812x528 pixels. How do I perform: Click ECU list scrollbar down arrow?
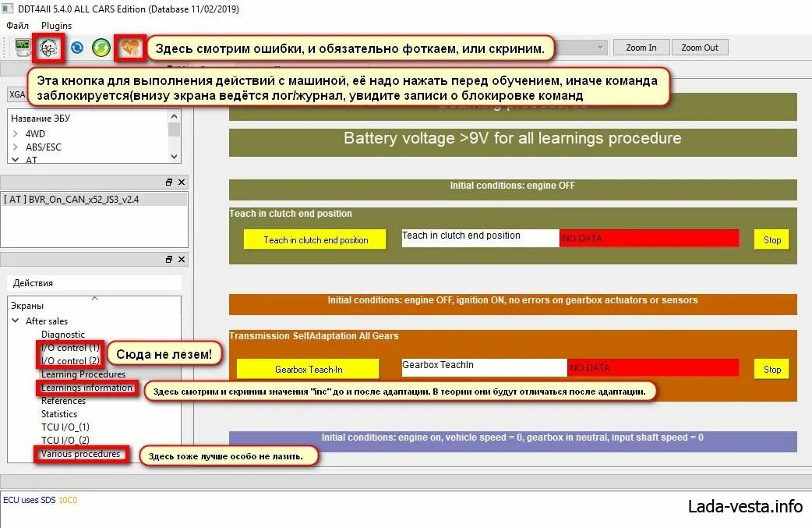pyautogui.click(x=174, y=157)
